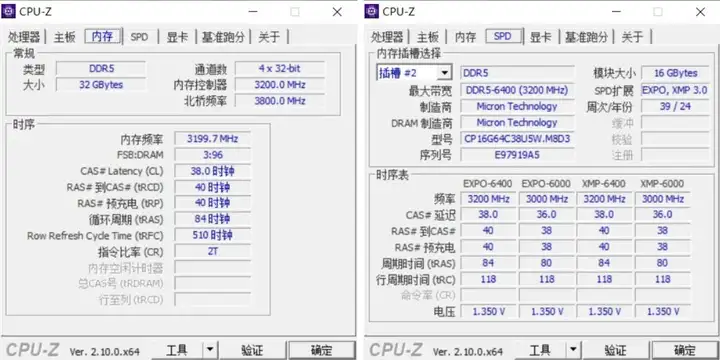720x360 pixels.
Task: Click 118 tRC value under XMP-6400
Action: point(604,279)
